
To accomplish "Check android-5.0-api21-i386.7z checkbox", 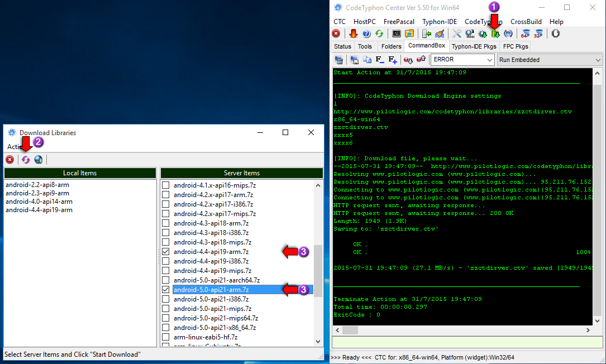I will pos(166,299).
